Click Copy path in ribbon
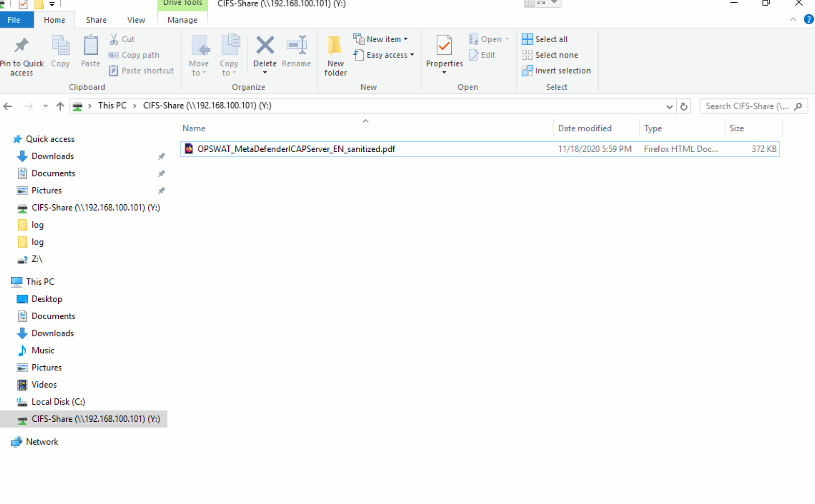Image resolution: width=815 pixels, height=504 pixels. click(134, 55)
